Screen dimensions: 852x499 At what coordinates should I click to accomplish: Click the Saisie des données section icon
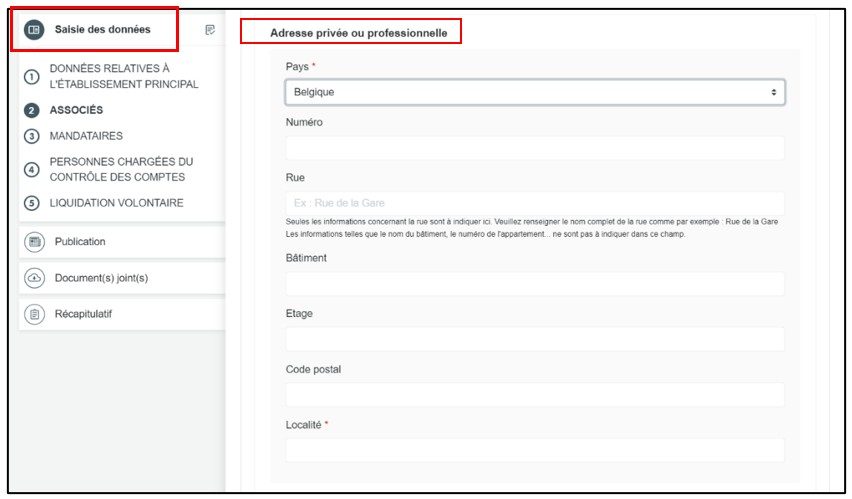pyautogui.click(x=33, y=30)
